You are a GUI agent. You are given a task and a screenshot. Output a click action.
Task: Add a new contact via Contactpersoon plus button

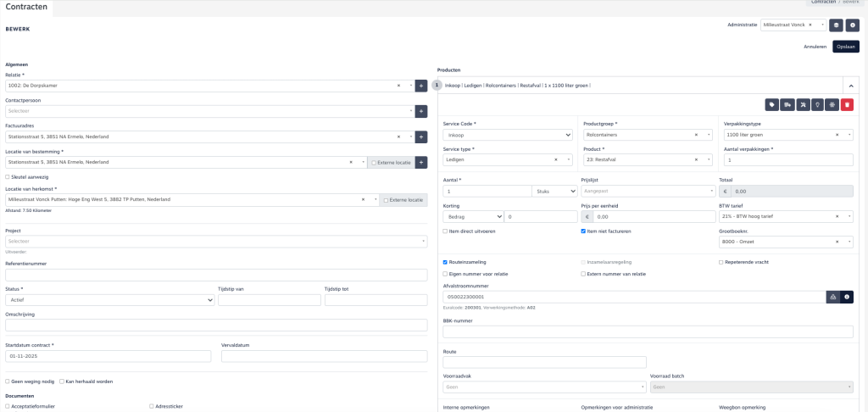421,111
